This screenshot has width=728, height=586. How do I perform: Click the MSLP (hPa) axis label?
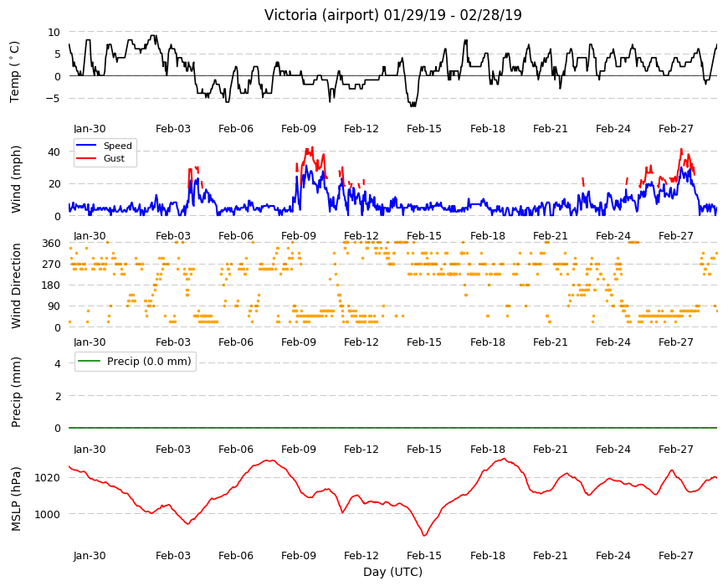[16, 498]
